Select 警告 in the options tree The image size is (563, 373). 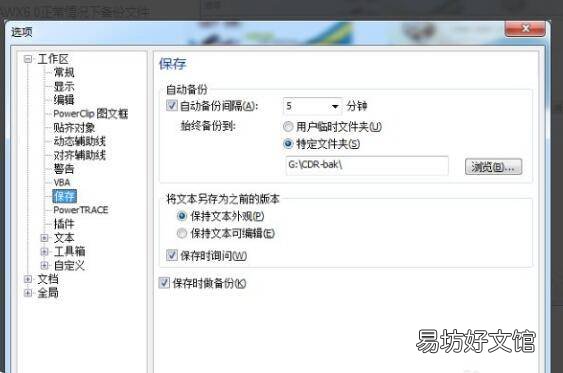[x=64, y=169]
